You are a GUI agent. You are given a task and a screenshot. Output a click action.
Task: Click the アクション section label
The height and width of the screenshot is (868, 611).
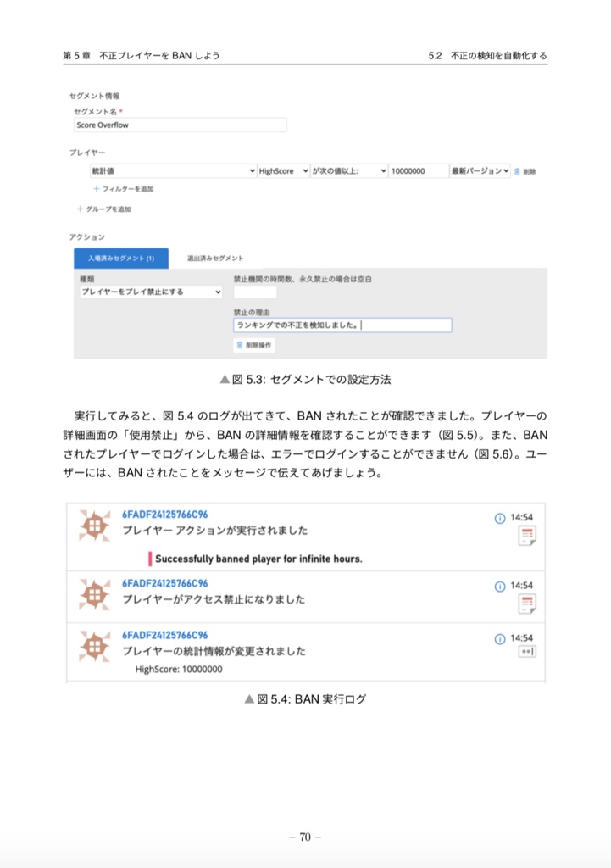click(x=87, y=237)
